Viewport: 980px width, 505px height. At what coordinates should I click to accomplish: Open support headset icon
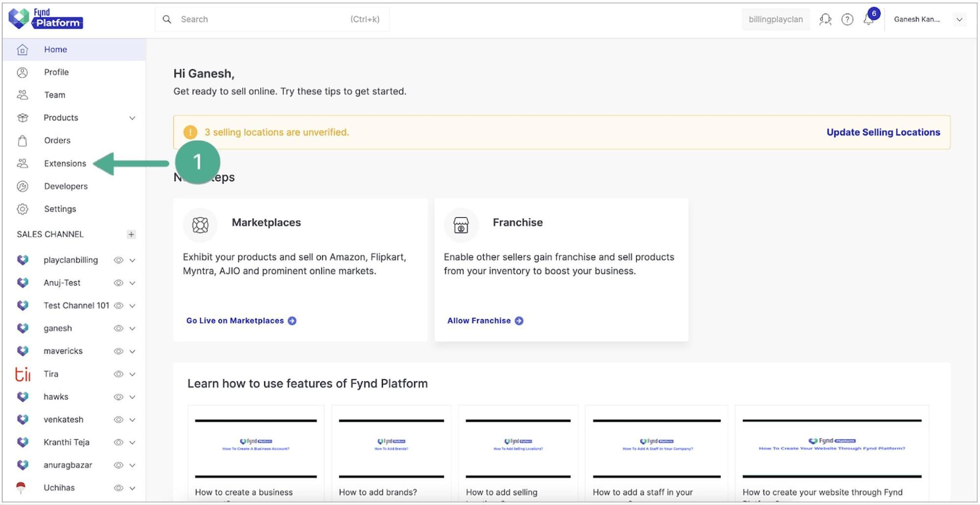tap(825, 19)
